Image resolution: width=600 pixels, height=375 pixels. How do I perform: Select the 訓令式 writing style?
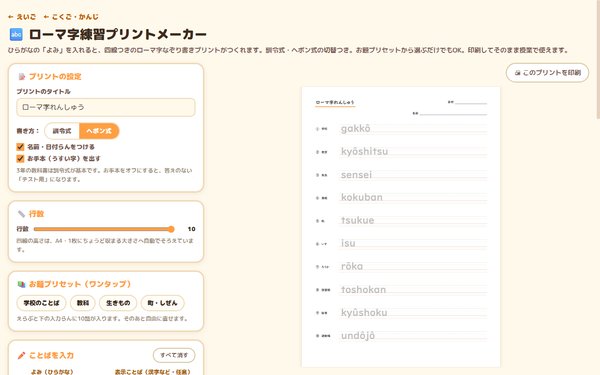click(62, 131)
